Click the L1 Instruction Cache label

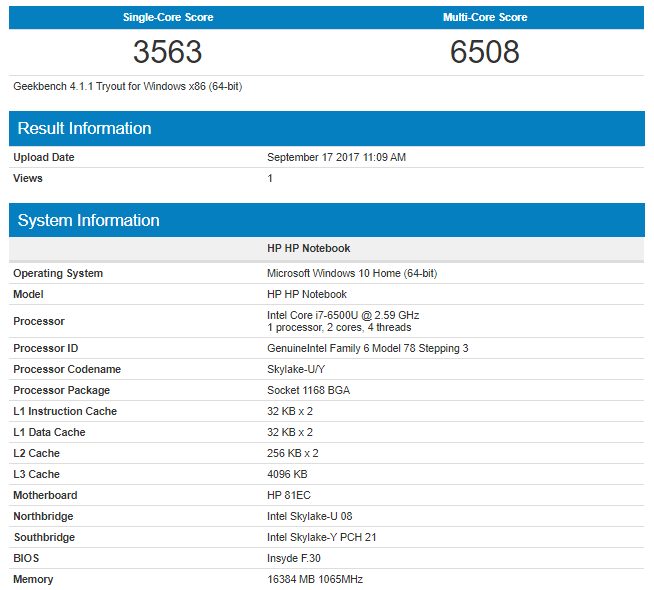65,411
